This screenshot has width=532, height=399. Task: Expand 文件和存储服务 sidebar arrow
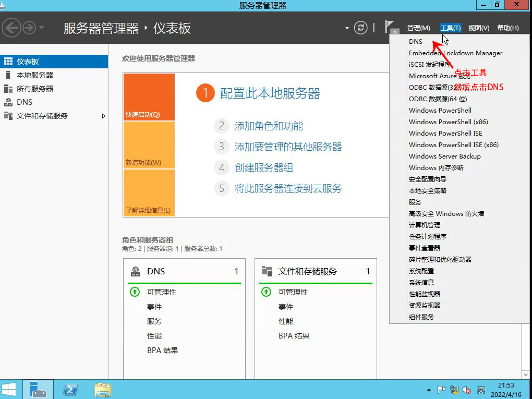[103, 116]
